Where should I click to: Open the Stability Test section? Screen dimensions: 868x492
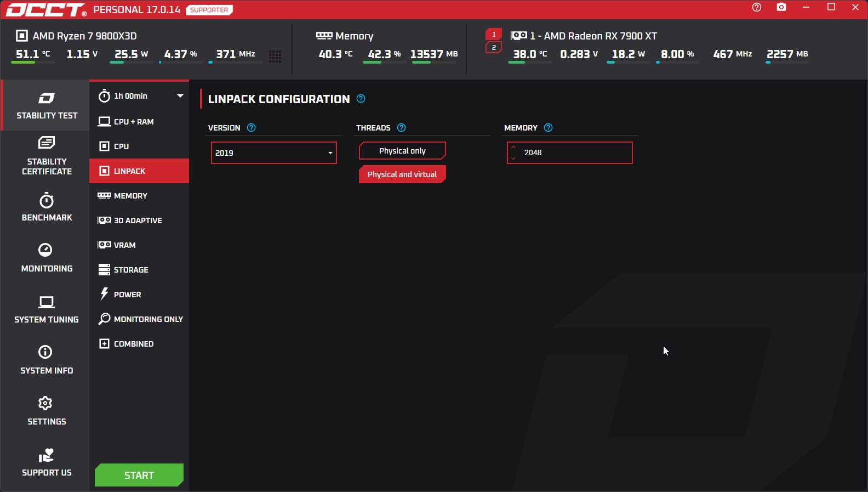tap(46, 105)
